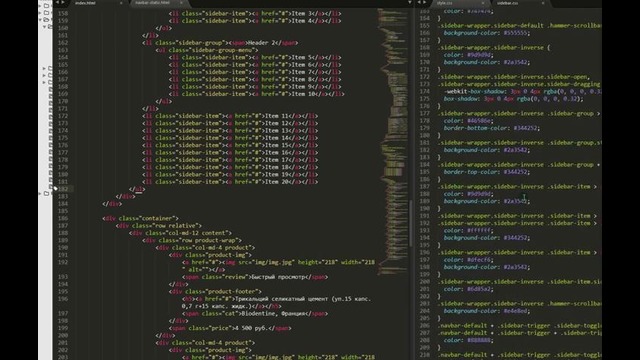Click the "Item 20" text on line 181

click(x=277, y=182)
